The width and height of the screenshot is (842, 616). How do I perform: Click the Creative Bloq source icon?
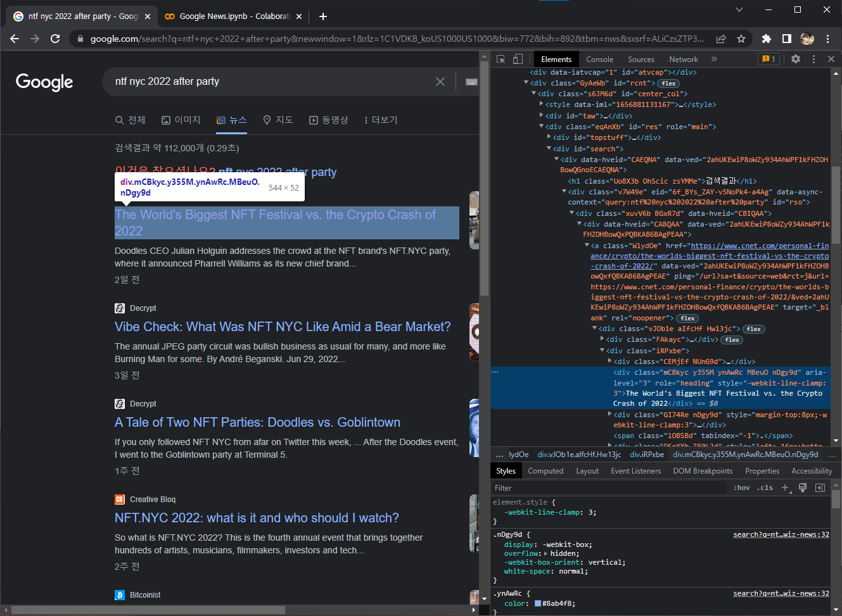[120, 500]
